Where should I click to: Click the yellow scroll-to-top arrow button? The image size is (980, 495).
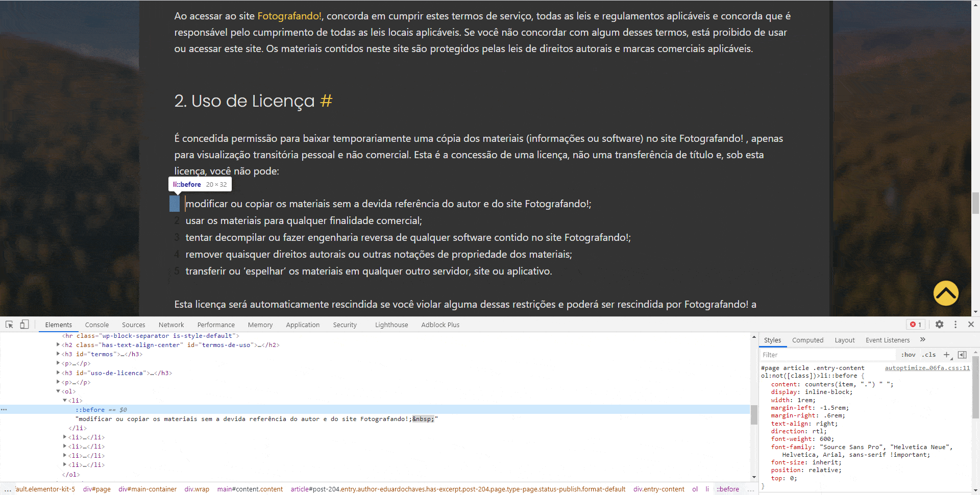click(946, 293)
